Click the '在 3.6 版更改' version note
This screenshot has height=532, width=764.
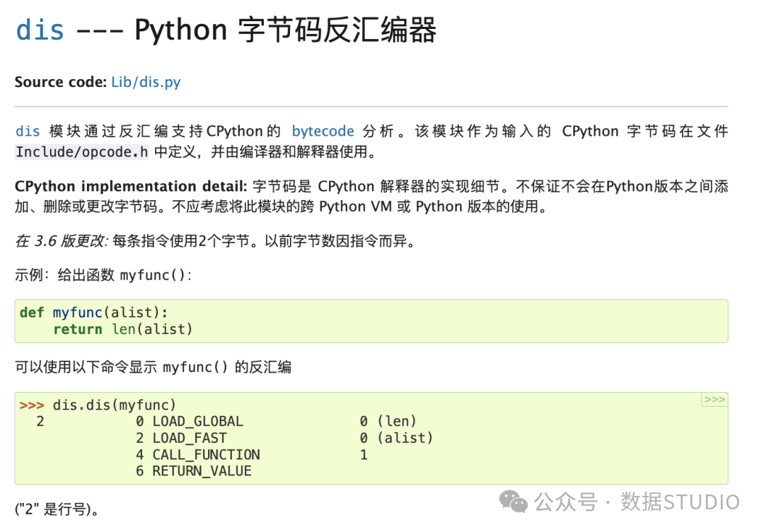pos(62,241)
